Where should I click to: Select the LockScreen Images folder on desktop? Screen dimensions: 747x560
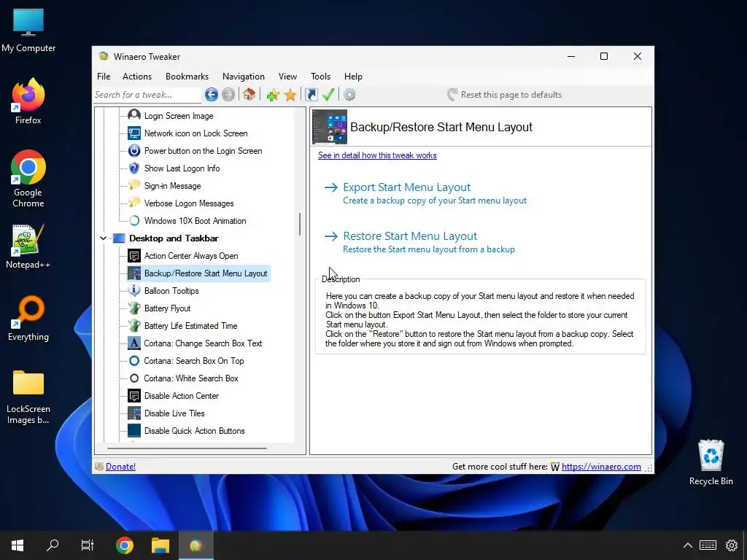point(28,384)
